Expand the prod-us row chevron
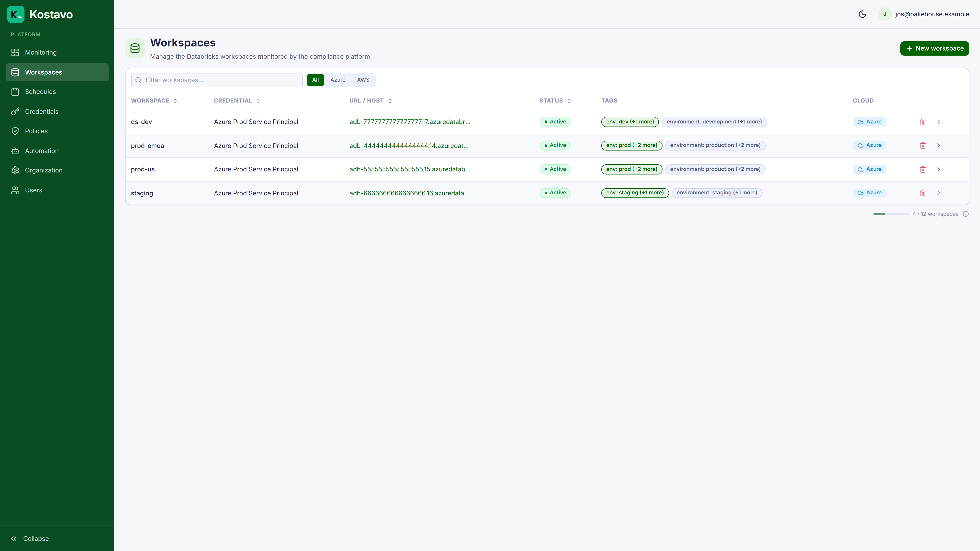Screen dimensions: 980x551 939,169
